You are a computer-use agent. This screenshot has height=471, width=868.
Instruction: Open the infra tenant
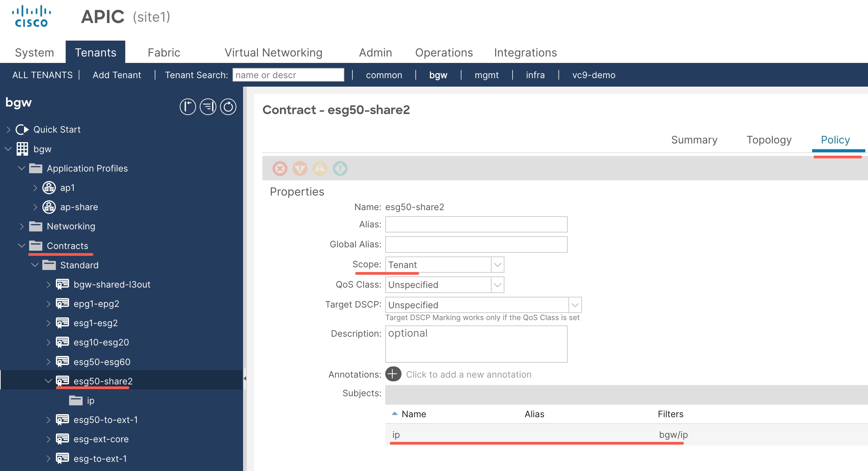tap(535, 75)
